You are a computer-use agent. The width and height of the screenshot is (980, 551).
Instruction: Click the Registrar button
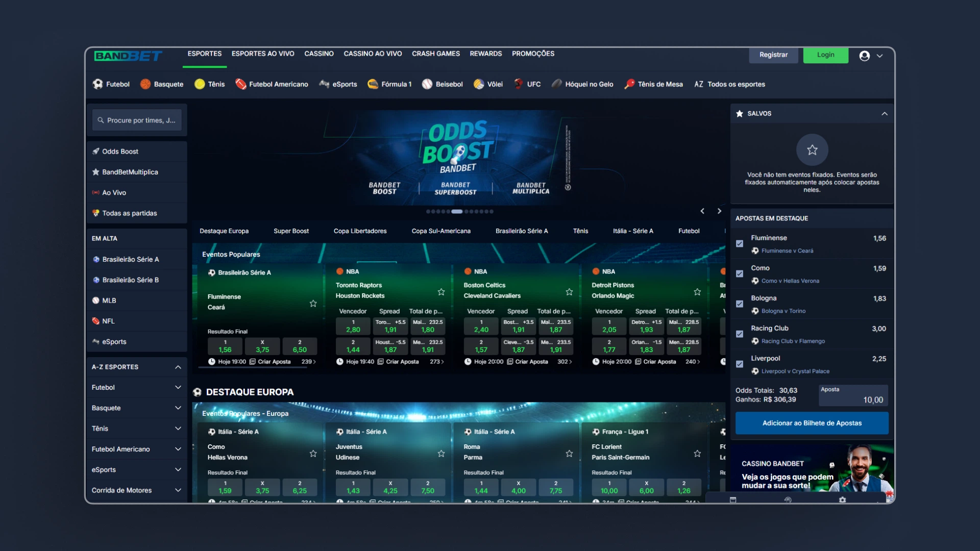pos(773,55)
